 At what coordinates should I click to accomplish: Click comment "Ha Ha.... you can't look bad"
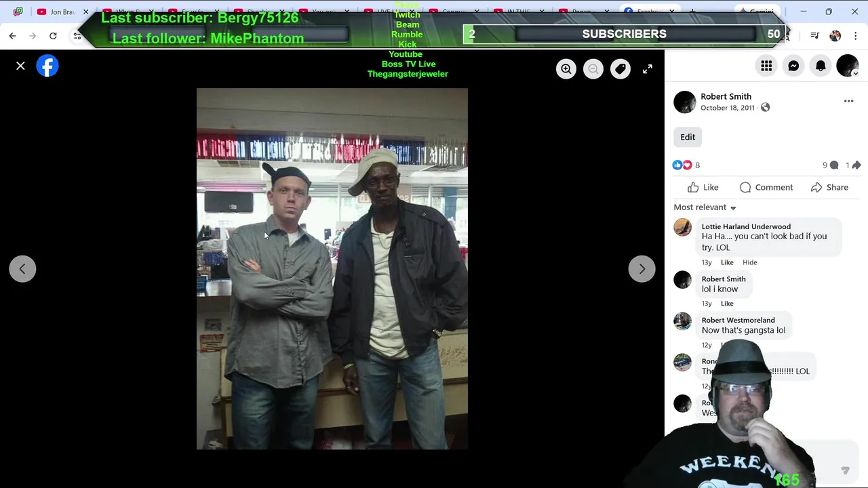pos(764,242)
